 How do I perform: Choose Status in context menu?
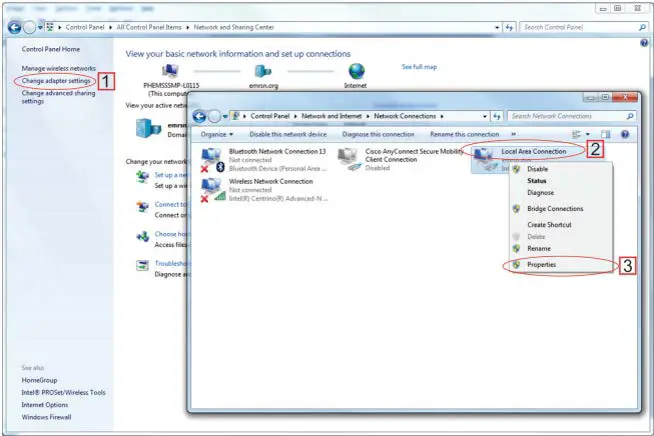point(536,181)
